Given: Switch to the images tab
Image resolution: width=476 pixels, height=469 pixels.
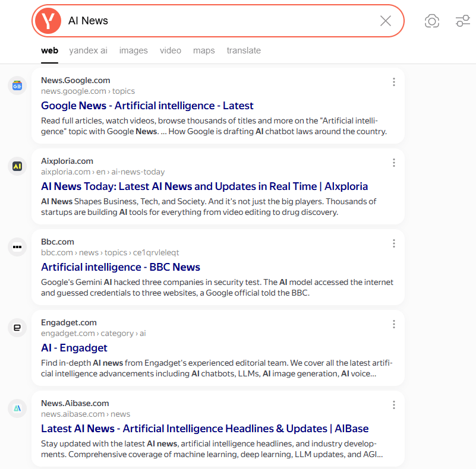Looking at the screenshot, I should tap(133, 50).
